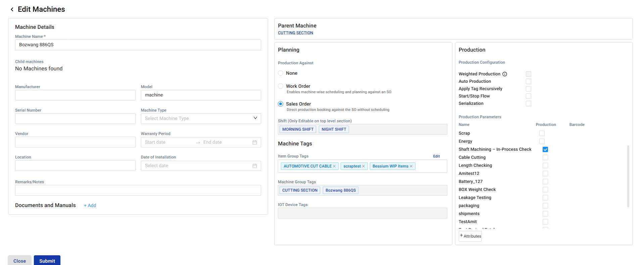Image resolution: width=644 pixels, height=265 pixels.
Task: Open the Date of Installation calendar icon
Action: [255, 166]
